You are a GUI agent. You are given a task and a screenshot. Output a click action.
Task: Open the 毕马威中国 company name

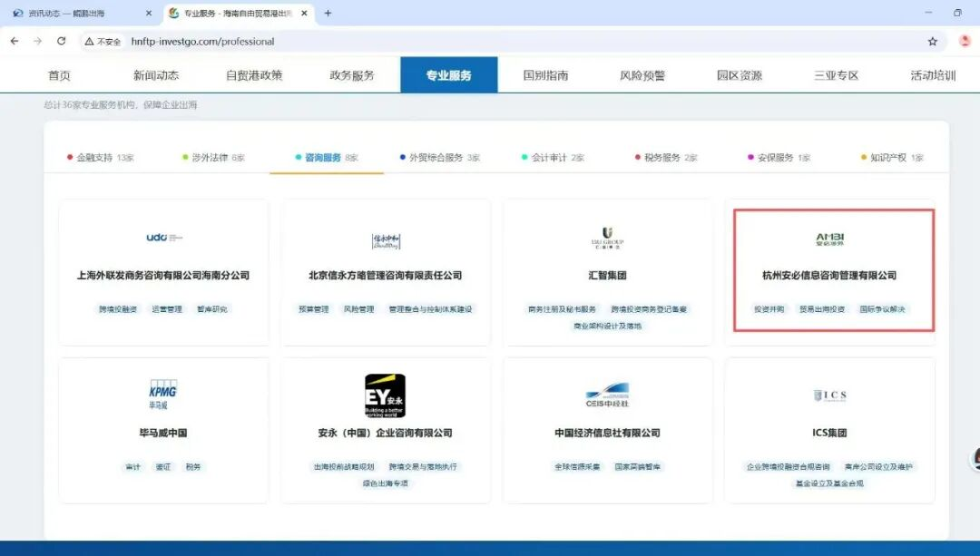coord(163,433)
